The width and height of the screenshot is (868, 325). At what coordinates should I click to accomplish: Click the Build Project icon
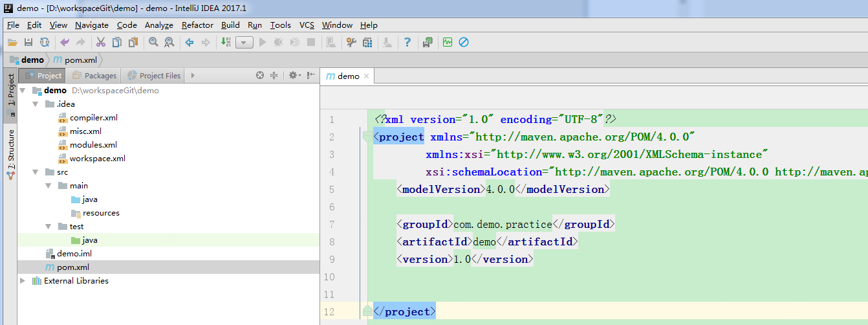226,43
